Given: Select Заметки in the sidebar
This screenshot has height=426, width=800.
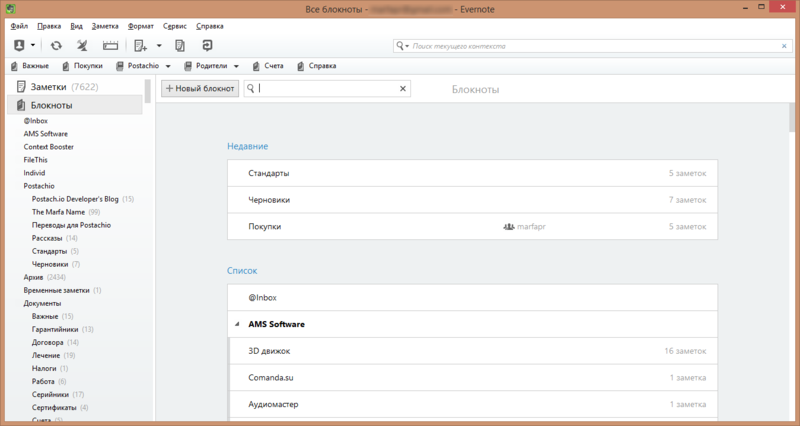Looking at the screenshot, I should [74, 87].
